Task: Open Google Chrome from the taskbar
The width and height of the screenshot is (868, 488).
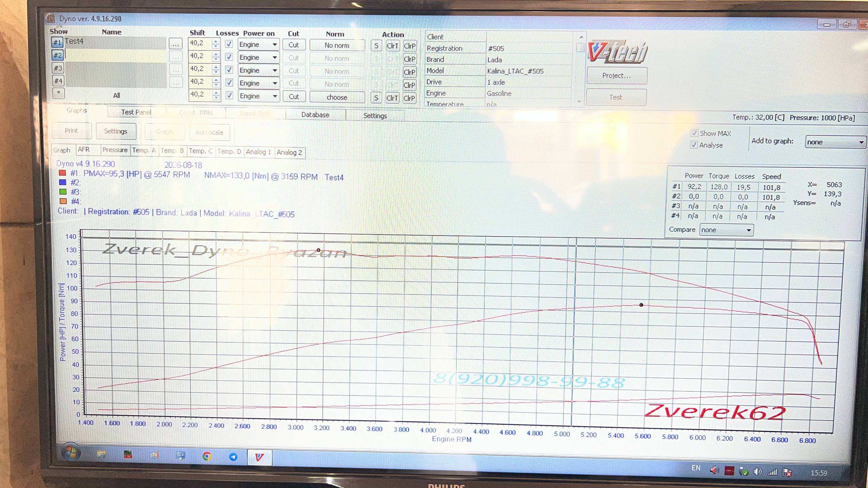Action: tap(206, 456)
